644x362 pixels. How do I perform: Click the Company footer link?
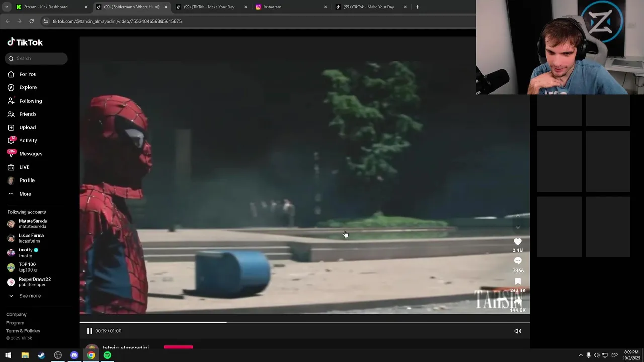click(16, 315)
